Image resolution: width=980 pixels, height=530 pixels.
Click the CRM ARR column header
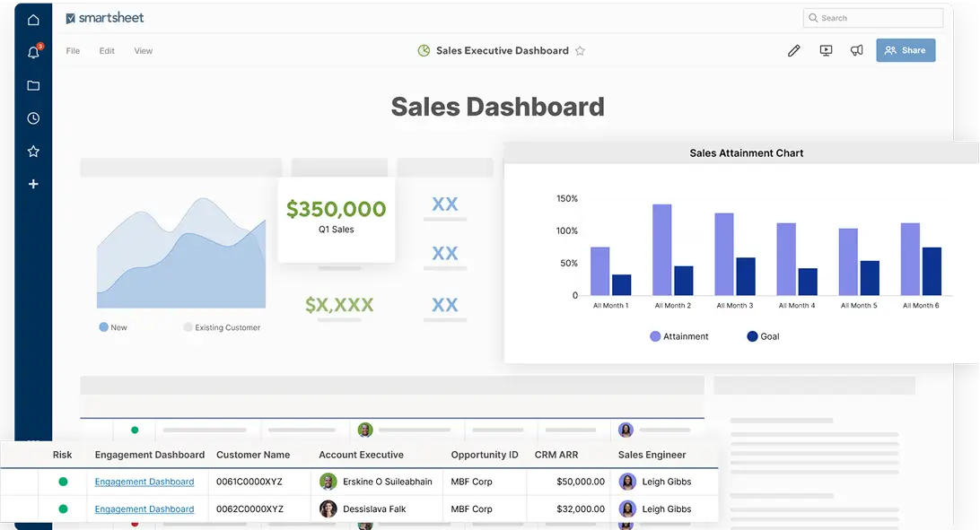click(556, 455)
